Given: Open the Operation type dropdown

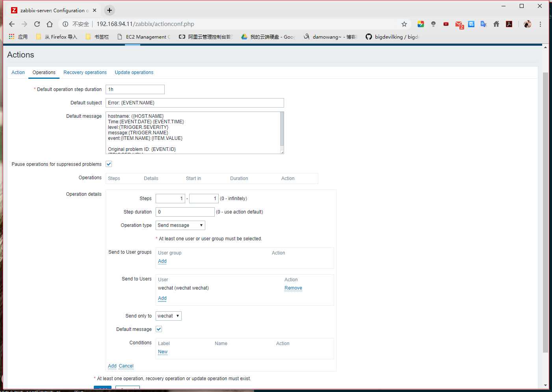Looking at the screenshot, I should (x=180, y=225).
